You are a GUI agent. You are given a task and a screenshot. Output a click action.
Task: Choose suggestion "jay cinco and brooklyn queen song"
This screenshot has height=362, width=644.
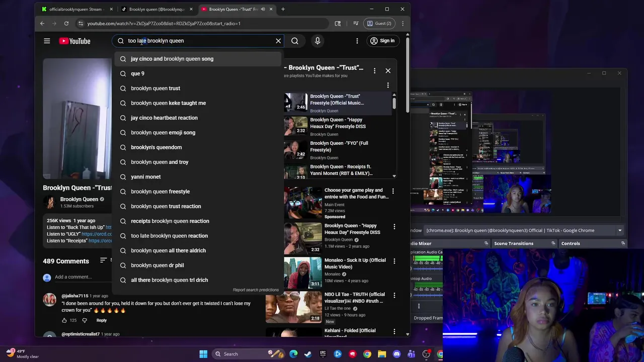point(197,59)
